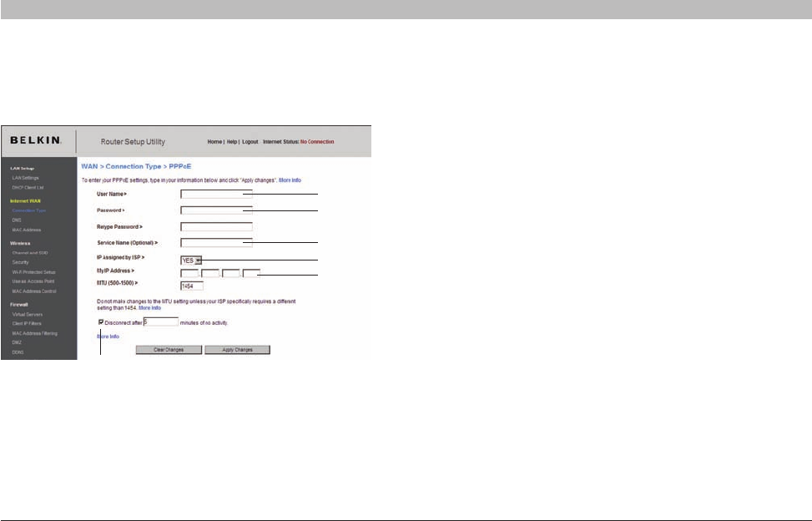Open DDNS settings in the sidebar
Image resolution: width=812 pixels, height=521 pixels.
pos(18,352)
